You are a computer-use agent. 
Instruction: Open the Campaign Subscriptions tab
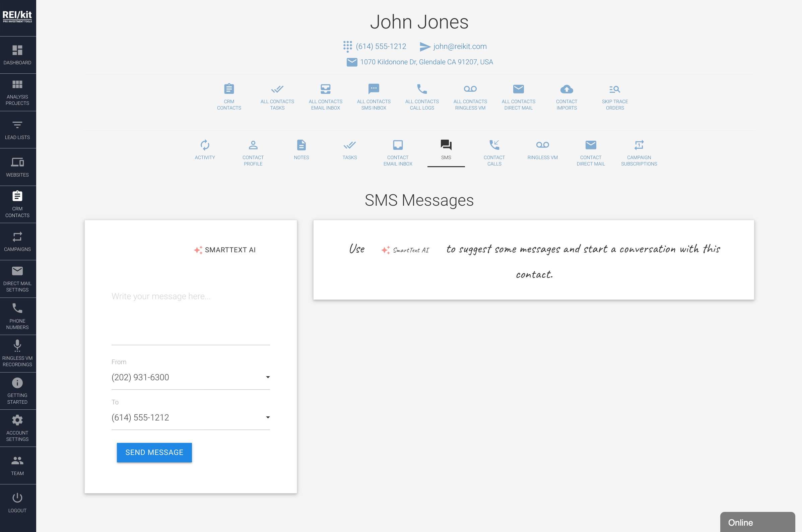point(639,153)
